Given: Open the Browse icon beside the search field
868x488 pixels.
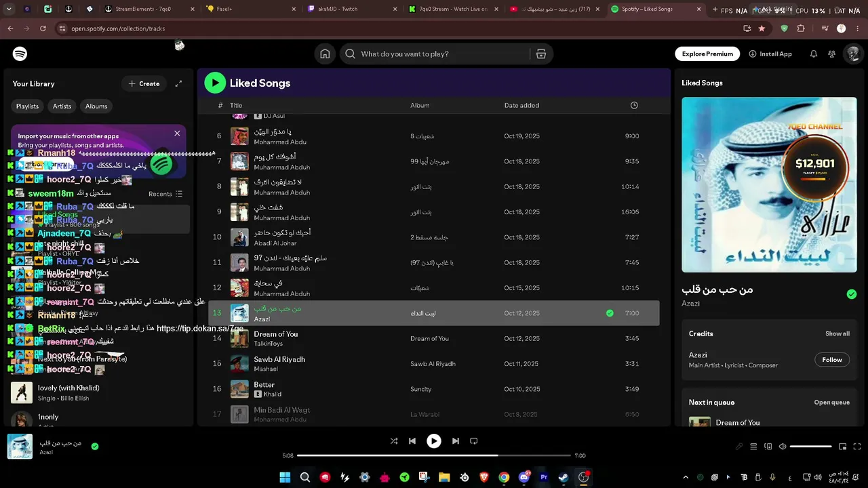Looking at the screenshot, I should [541, 54].
